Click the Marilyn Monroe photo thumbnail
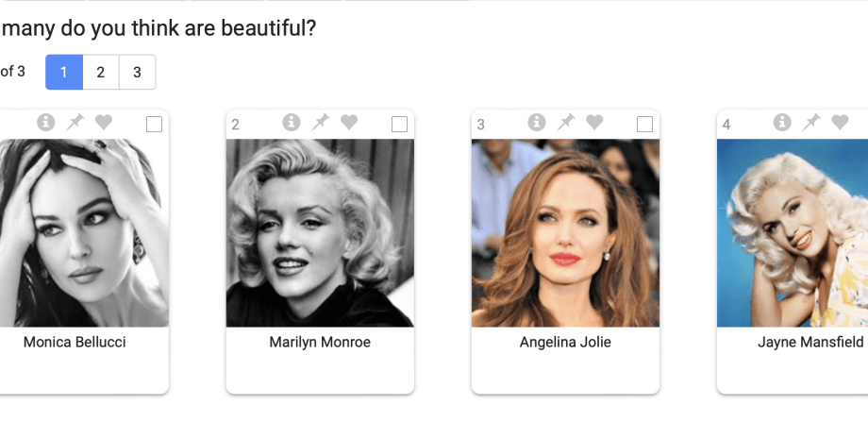Screen dimensions: 868x439 click(x=320, y=233)
